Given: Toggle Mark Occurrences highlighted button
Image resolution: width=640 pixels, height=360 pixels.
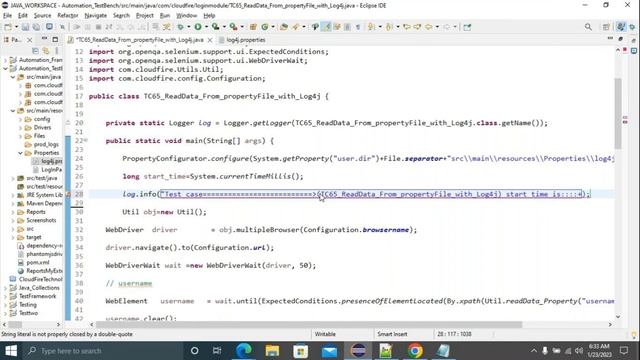Looking at the screenshot, I should click(x=326, y=27).
